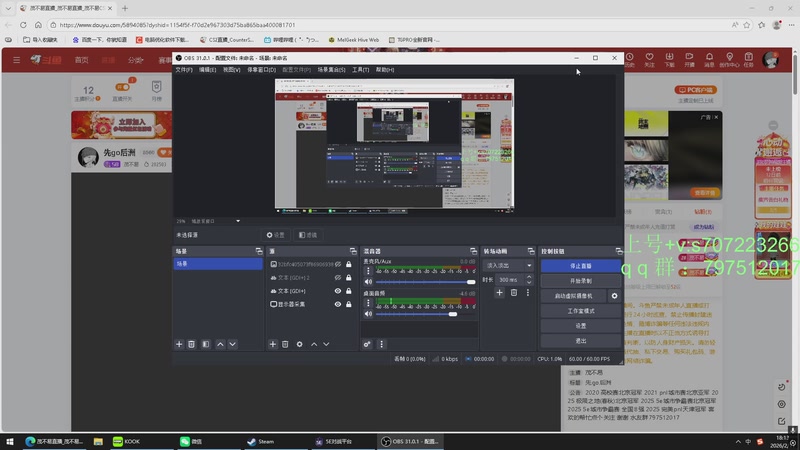Open the 工具(T) menu in OBS
The width and height of the screenshot is (800, 450).
coord(360,70)
